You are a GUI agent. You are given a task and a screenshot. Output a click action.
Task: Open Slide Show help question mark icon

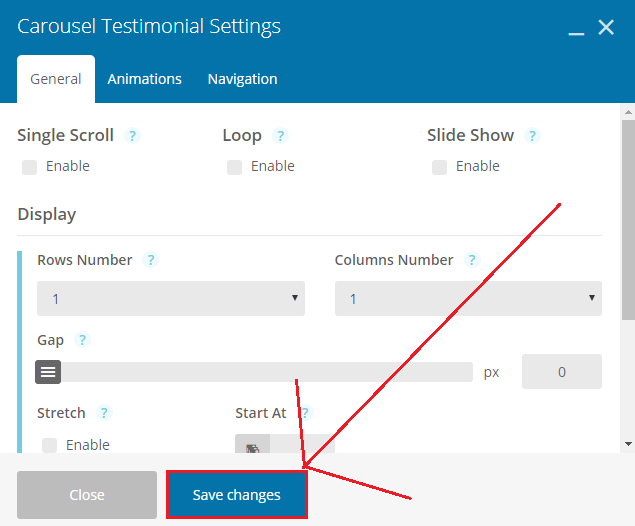click(x=532, y=136)
